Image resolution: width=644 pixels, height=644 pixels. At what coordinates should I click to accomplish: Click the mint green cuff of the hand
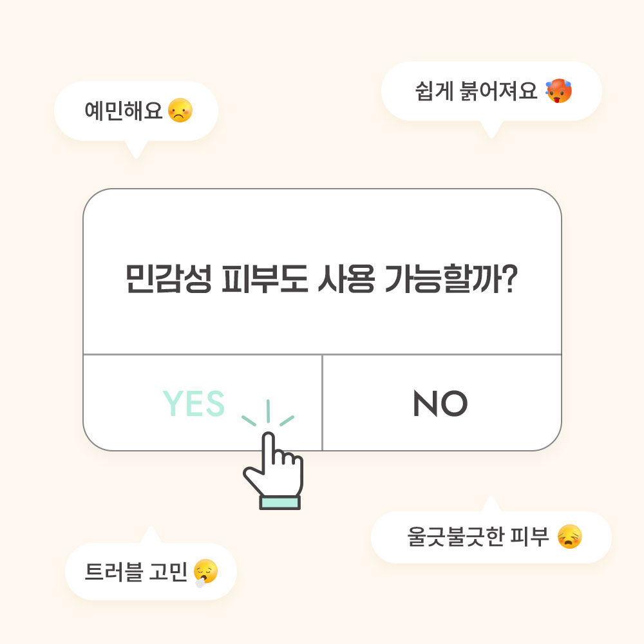(279, 503)
